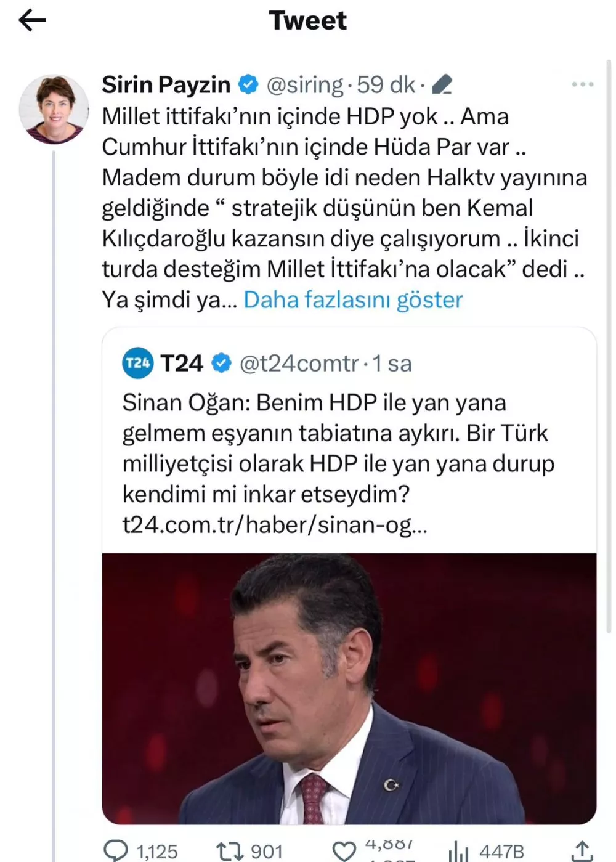The height and width of the screenshot is (862, 616).
Task: Open the @siring handle
Action: (304, 84)
